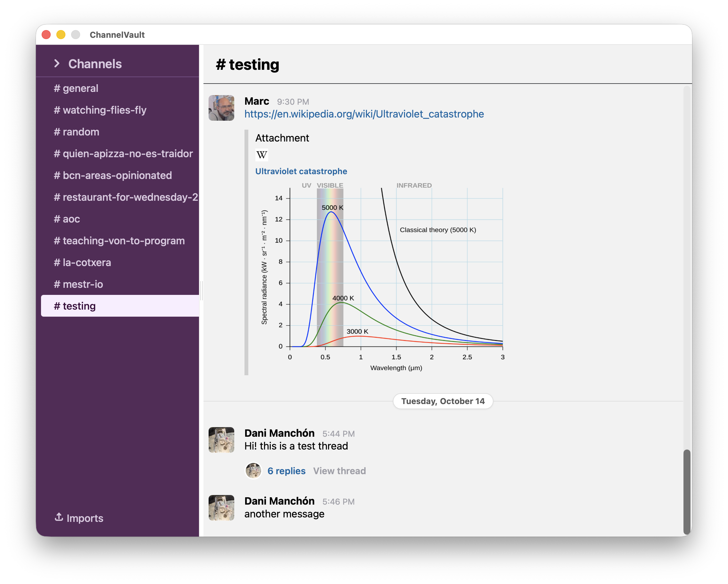Switch to the #la-cotxera channel
The width and height of the screenshot is (728, 584).
(118, 263)
